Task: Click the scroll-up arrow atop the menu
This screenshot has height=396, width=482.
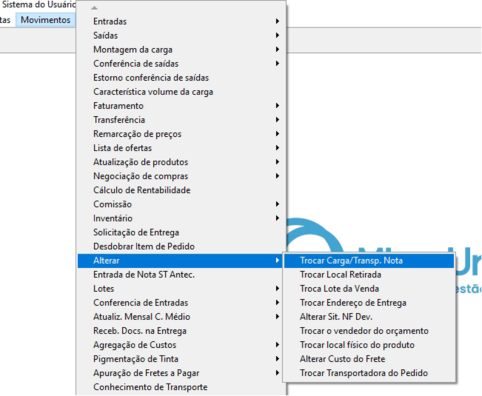Action: (95, 8)
